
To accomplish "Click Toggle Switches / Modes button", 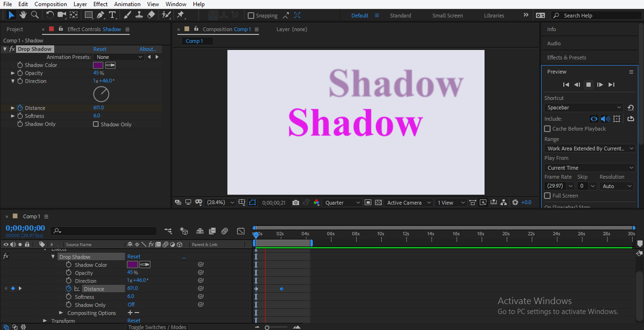I will (157, 327).
